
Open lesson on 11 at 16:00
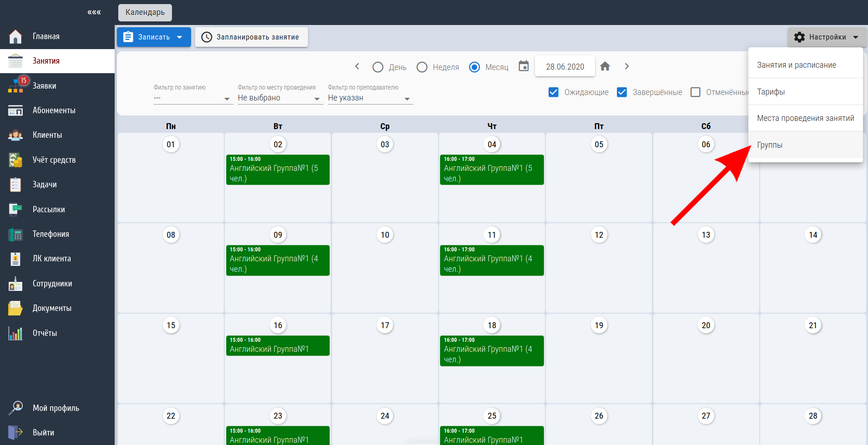pos(492,260)
